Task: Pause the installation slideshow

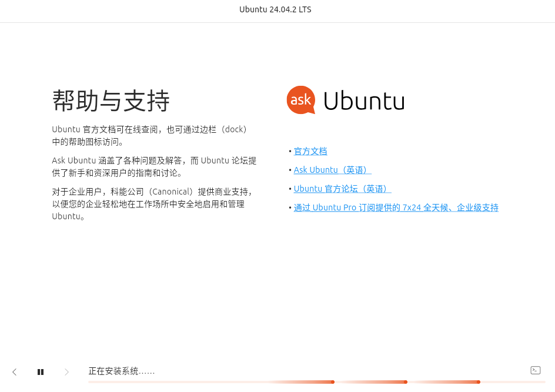Action: click(41, 372)
